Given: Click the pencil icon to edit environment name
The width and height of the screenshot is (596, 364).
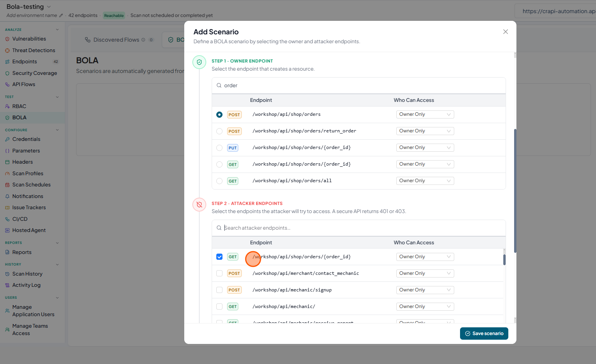Looking at the screenshot, I should pos(61,15).
